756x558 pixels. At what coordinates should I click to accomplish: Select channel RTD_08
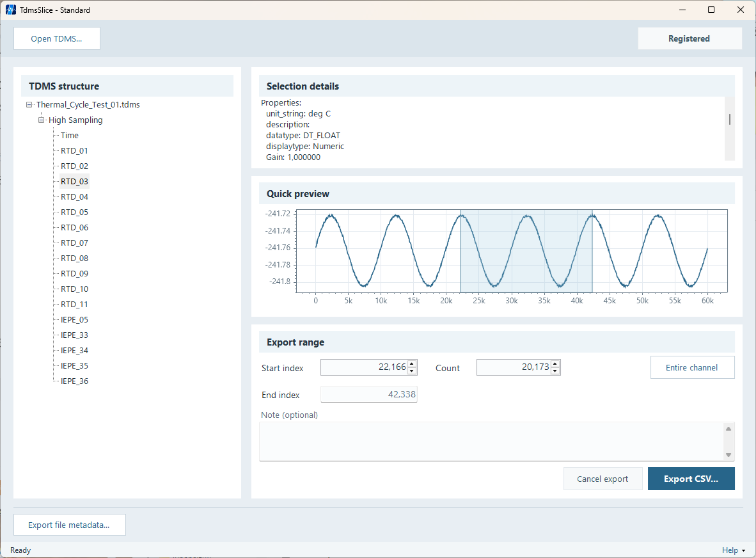74,259
